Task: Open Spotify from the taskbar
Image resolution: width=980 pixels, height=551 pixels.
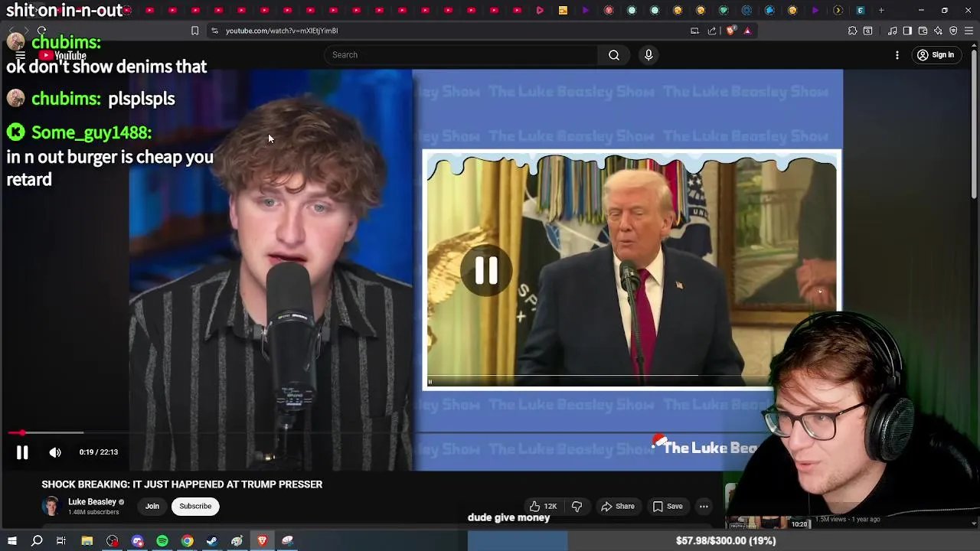Action: point(162,541)
